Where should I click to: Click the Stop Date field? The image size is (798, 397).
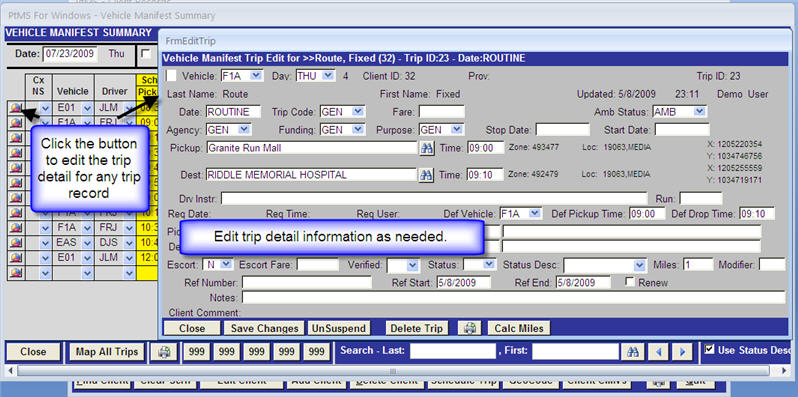pyautogui.click(x=562, y=130)
